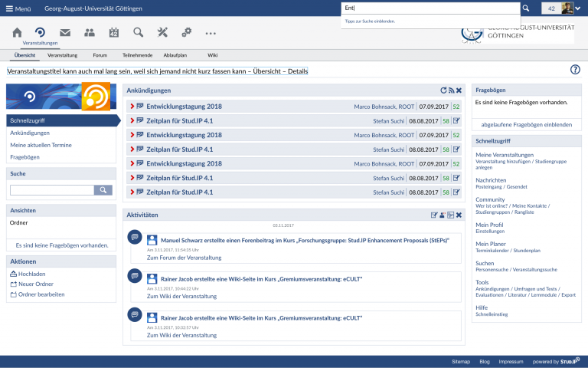Open the calendar planner icon

coord(114,32)
